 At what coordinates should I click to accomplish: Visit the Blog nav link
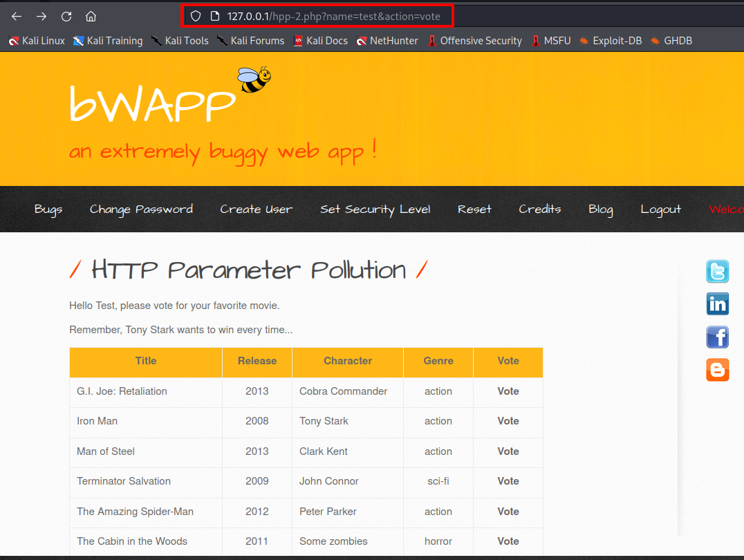pyautogui.click(x=601, y=209)
